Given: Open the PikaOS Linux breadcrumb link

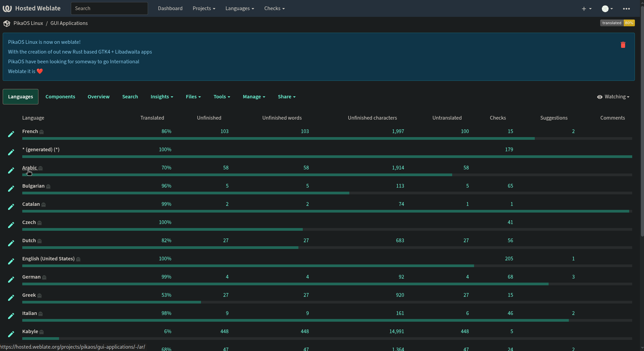Looking at the screenshot, I should 28,23.
